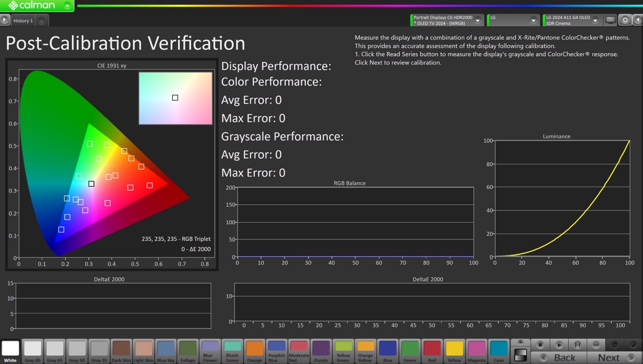Switch to the History 1 tab
Viewport: 643px width, 364px height.
[23, 21]
